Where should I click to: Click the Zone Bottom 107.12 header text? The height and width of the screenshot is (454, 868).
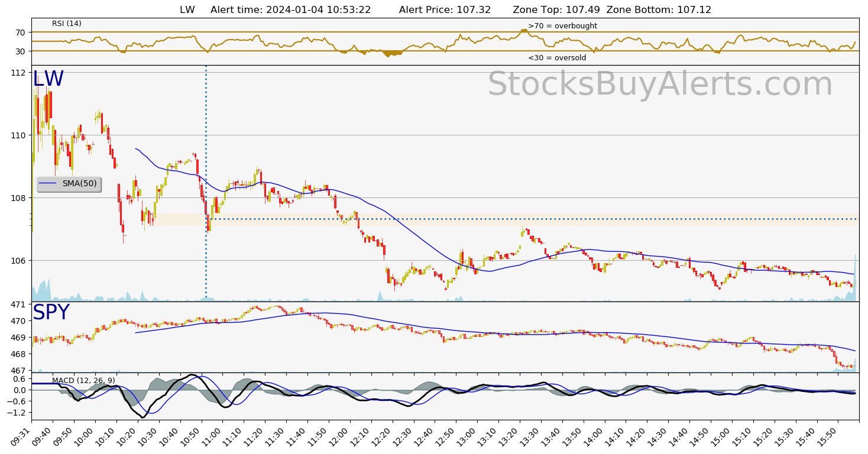(x=659, y=10)
